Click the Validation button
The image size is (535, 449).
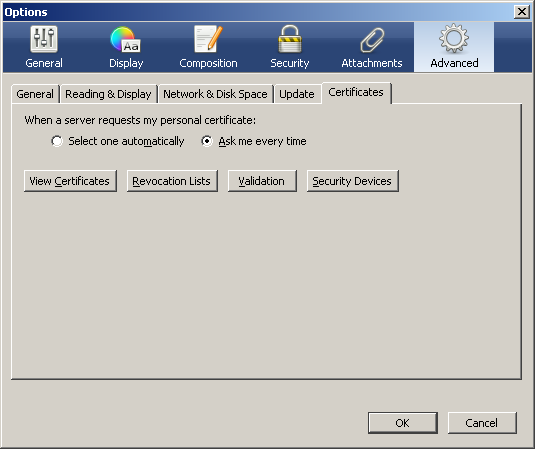tap(262, 181)
